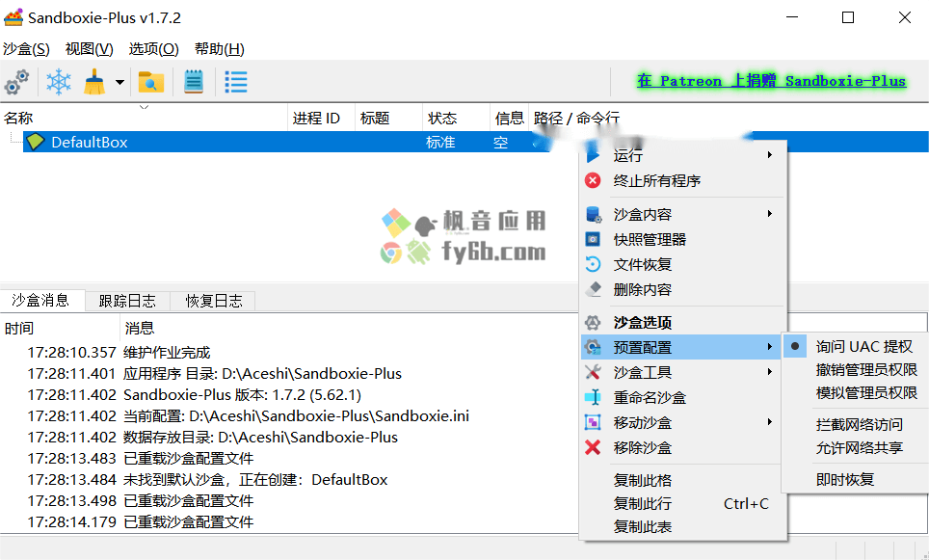Screen dimensions: 929x560
Task: Select 模拟管理员权限 option
Action: coord(857,393)
